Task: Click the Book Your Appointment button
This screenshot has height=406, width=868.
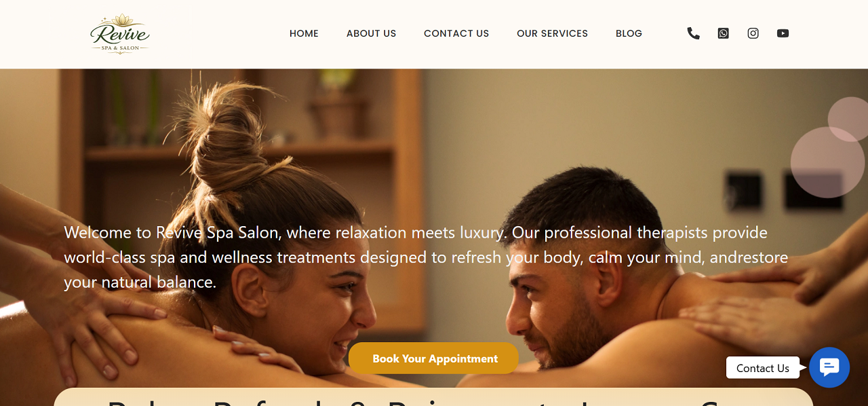Action: 434,358
